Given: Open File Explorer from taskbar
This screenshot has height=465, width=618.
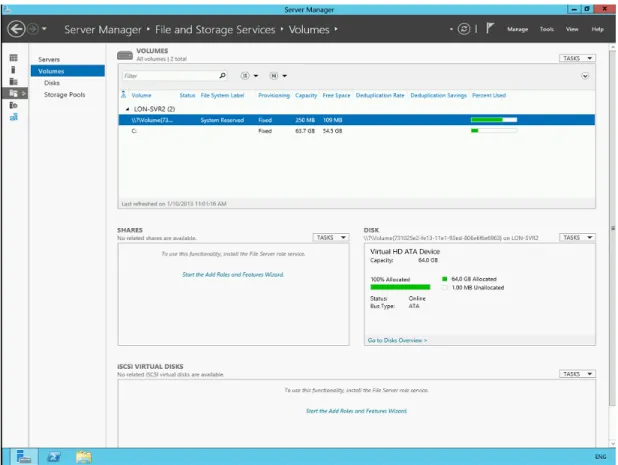Looking at the screenshot, I should (84, 457).
